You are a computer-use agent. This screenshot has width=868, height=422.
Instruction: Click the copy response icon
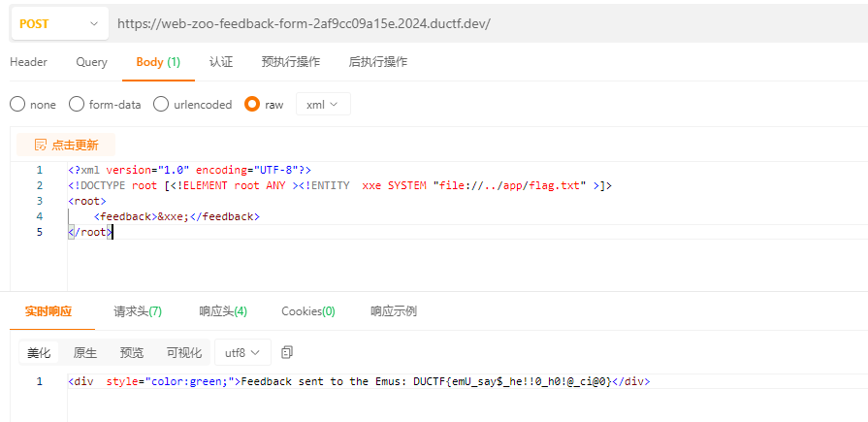[x=287, y=352]
